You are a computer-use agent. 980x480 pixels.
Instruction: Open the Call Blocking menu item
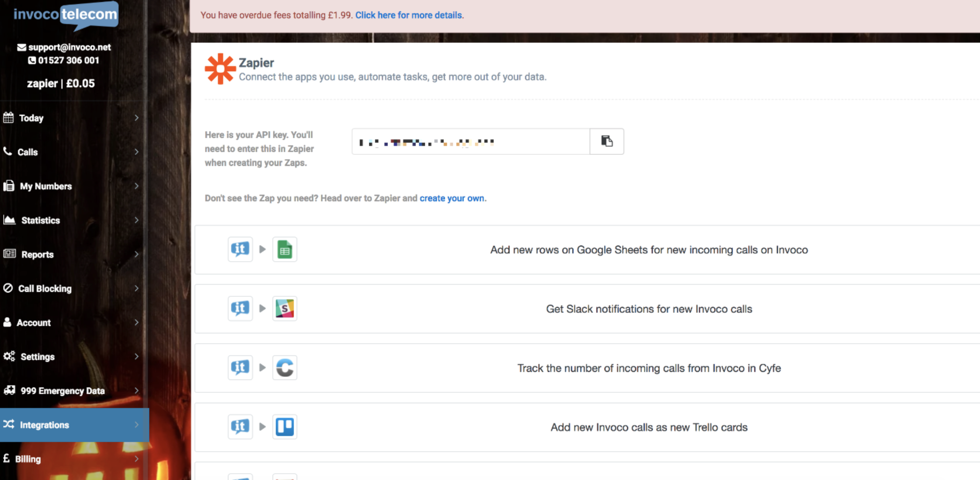45,289
